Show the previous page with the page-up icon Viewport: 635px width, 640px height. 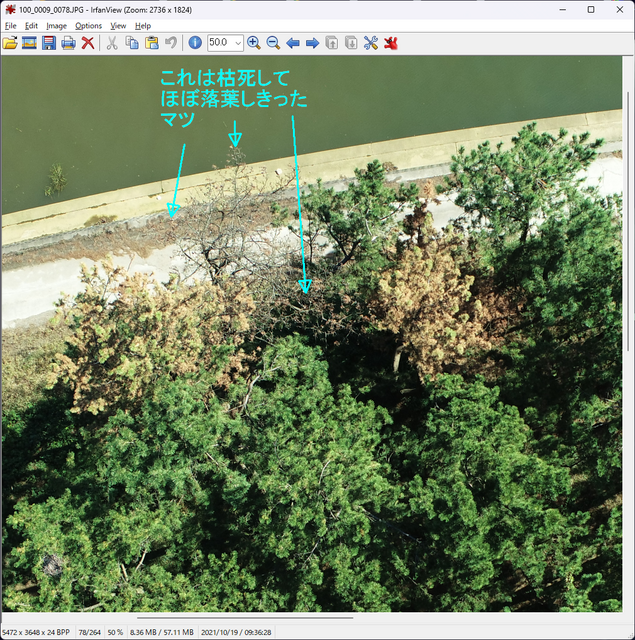pos(332,43)
